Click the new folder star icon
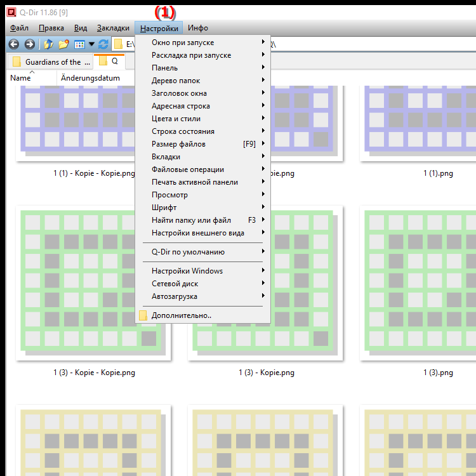The height and width of the screenshot is (476, 476). (x=63, y=44)
